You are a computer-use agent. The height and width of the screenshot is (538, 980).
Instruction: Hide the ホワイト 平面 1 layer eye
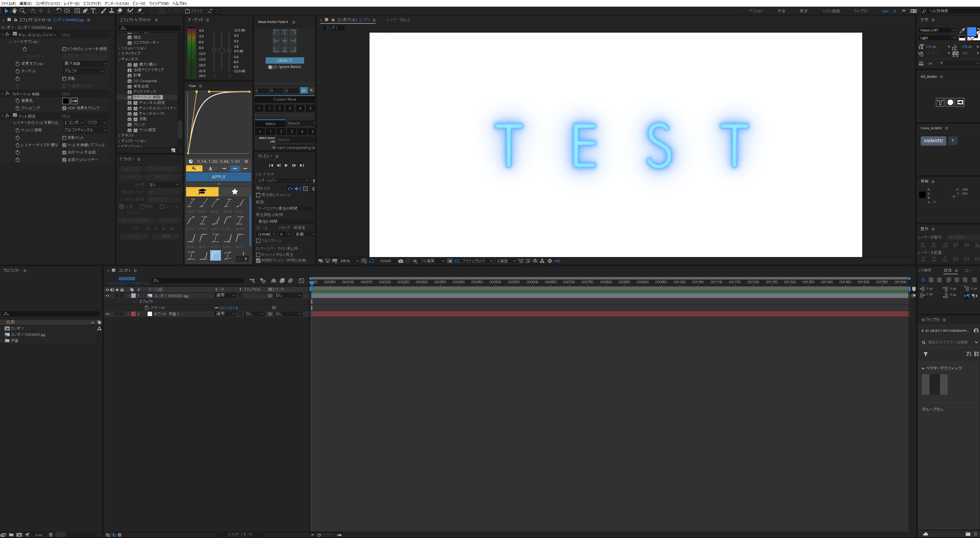click(107, 314)
